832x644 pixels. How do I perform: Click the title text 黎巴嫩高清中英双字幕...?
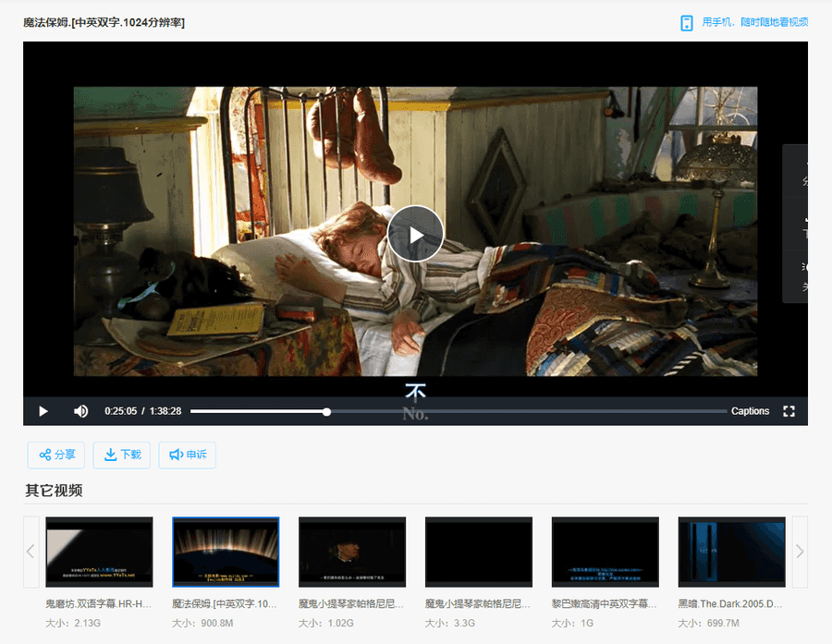[605, 603]
